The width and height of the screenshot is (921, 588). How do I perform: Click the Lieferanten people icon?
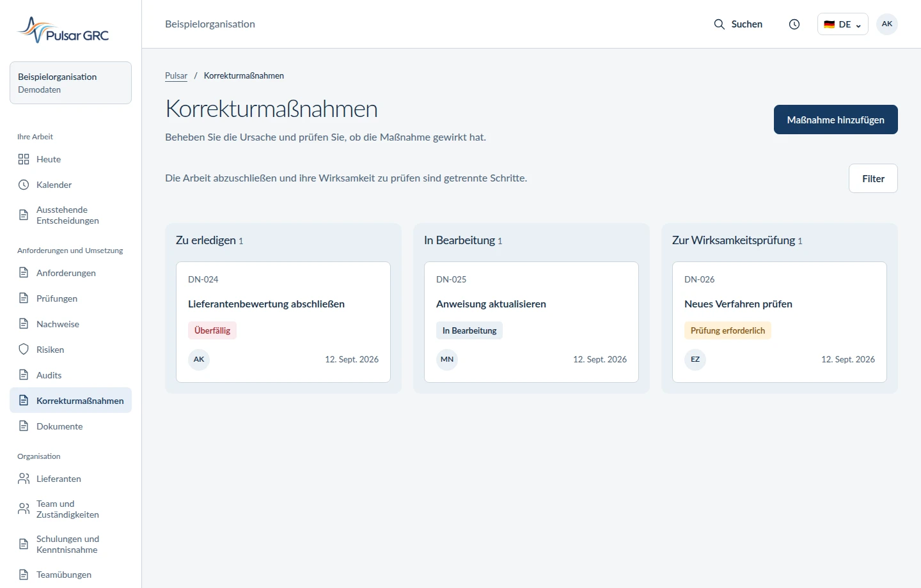[x=24, y=479]
